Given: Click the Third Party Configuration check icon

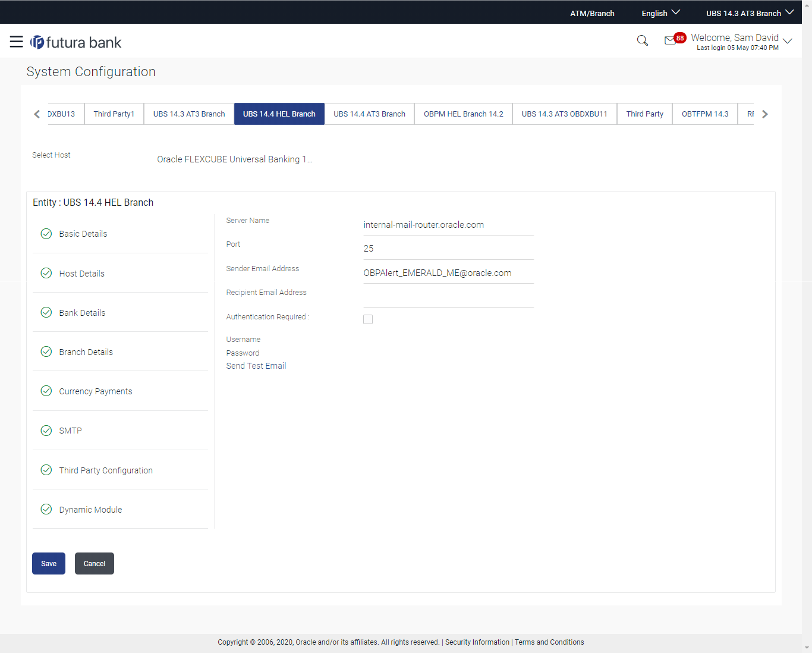Looking at the screenshot, I should coord(46,470).
